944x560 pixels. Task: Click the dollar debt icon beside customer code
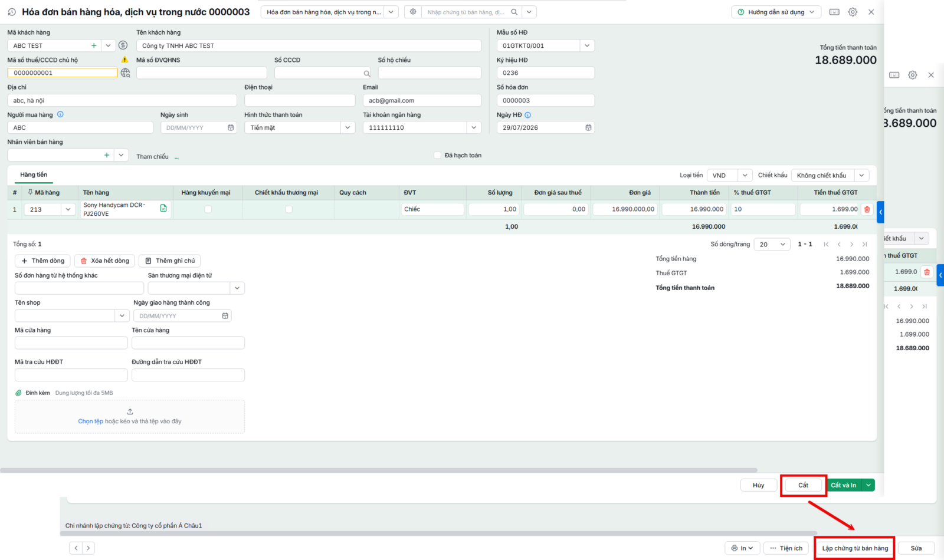[x=123, y=45]
